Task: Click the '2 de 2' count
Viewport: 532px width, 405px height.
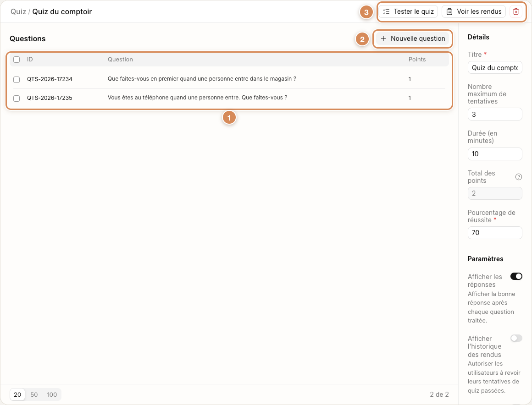Action: tap(439, 394)
